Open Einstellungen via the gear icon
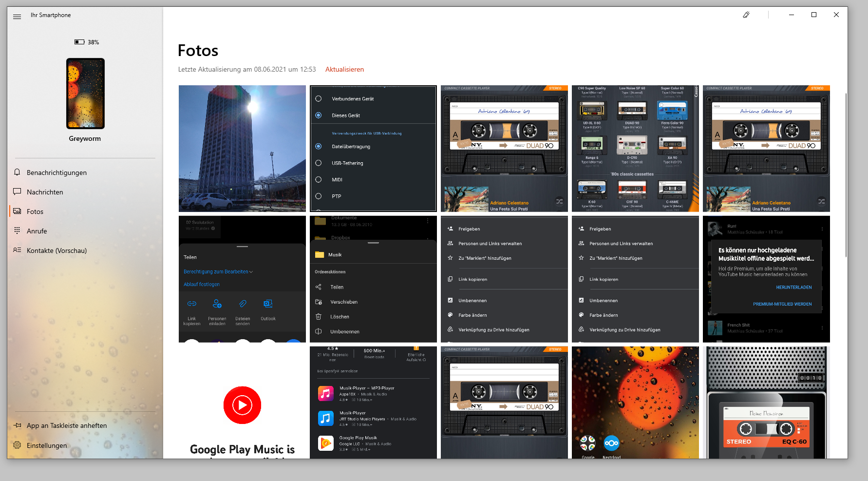This screenshot has width=868, height=481. coord(17,445)
